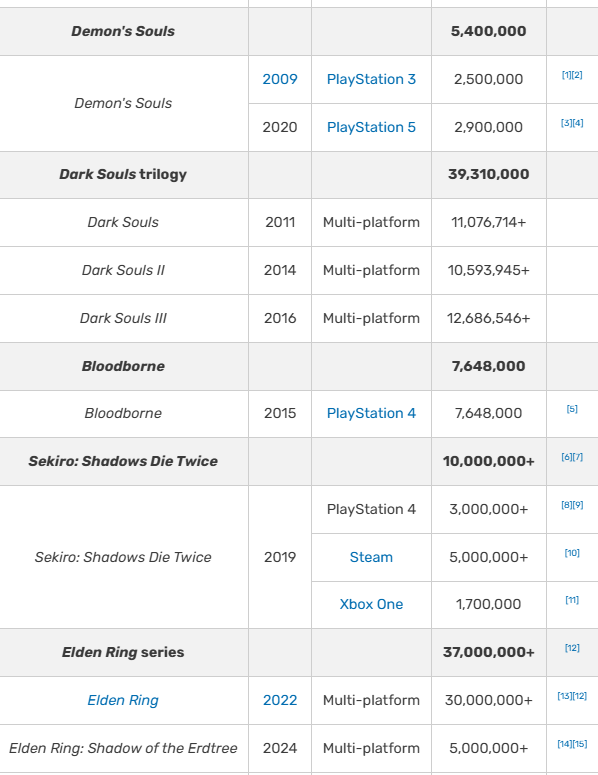Select the 2020 year cell
This screenshot has height=775, width=598.
[x=280, y=127]
